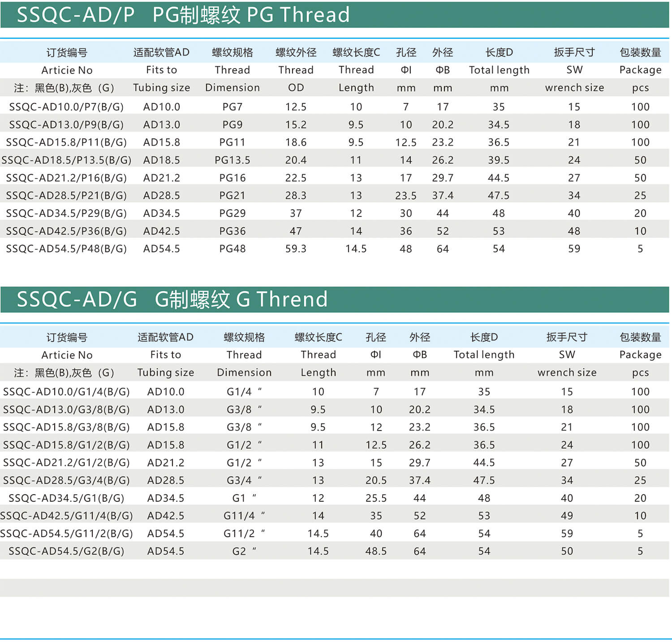Select article number SSQC-AD18.5/P13.5(B/G)
Image resolution: width=672 pixels, height=642 pixels.
[66, 160]
